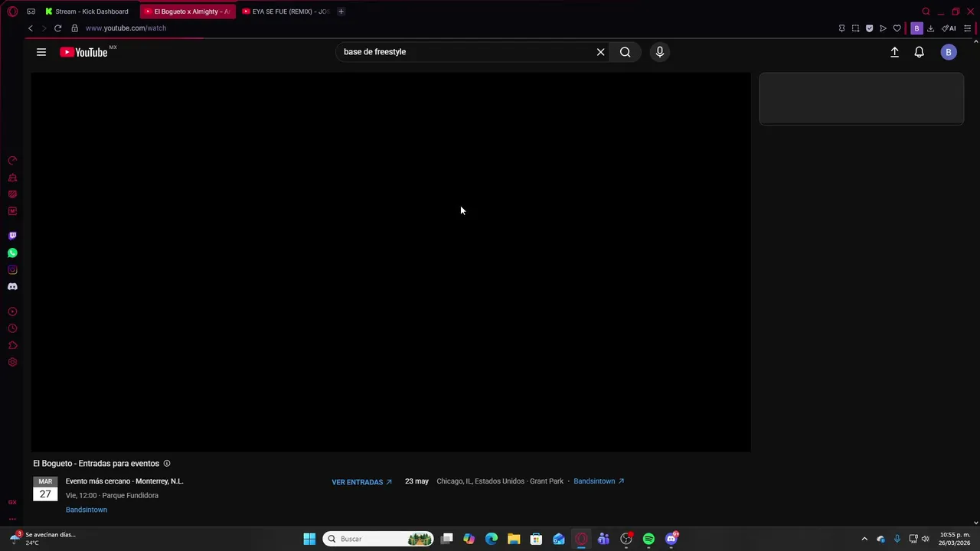Open weather widget 'Se avecinan días'

(43, 539)
